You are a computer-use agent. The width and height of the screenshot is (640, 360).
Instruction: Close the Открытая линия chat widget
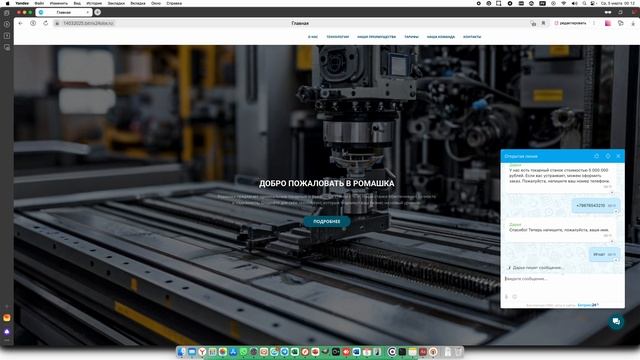(618, 156)
